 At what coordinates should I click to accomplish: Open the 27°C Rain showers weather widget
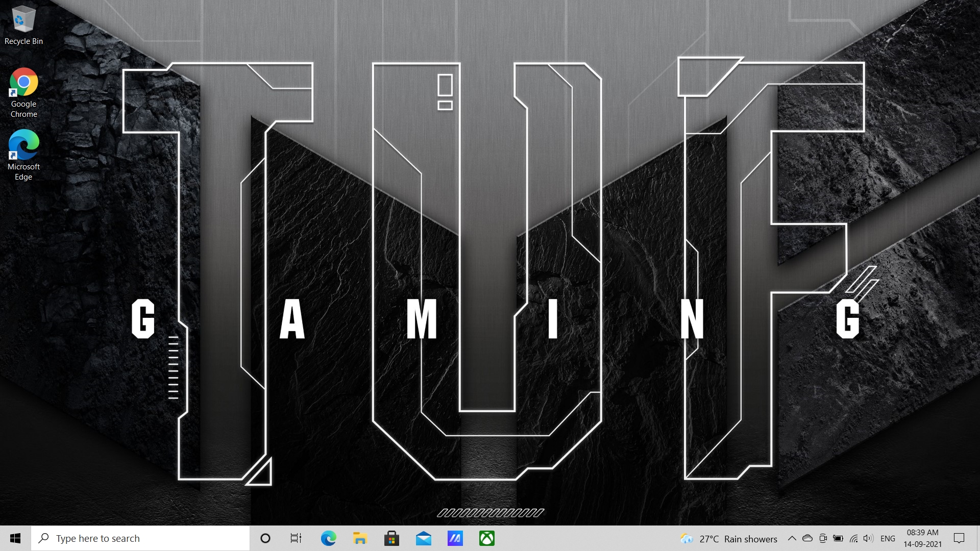729,539
